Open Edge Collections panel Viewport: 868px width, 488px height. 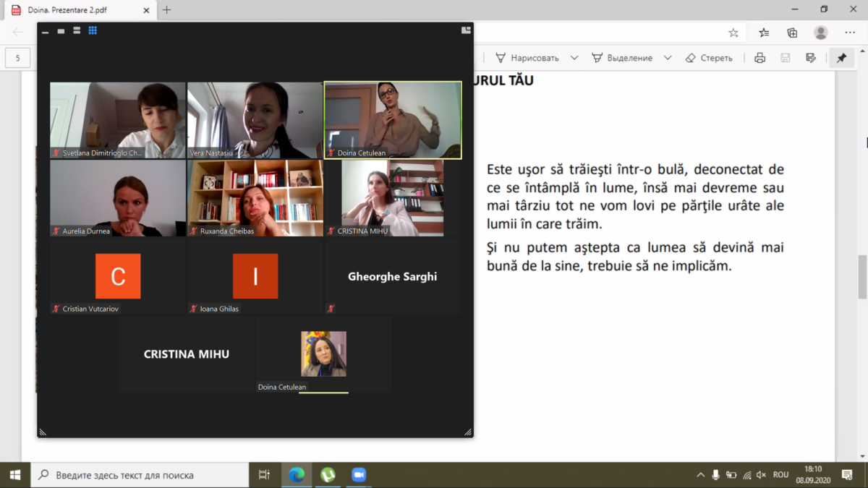click(x=792, y=33)
